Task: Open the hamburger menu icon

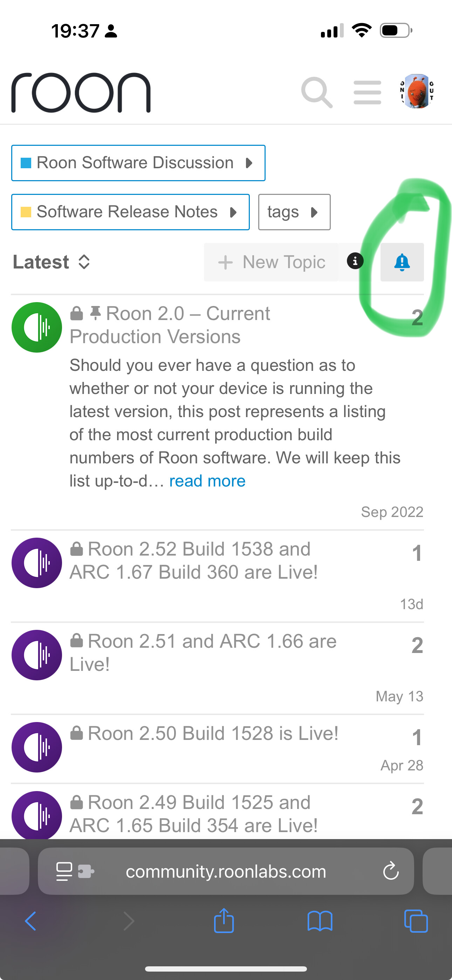Action: [x=367, y=93]
